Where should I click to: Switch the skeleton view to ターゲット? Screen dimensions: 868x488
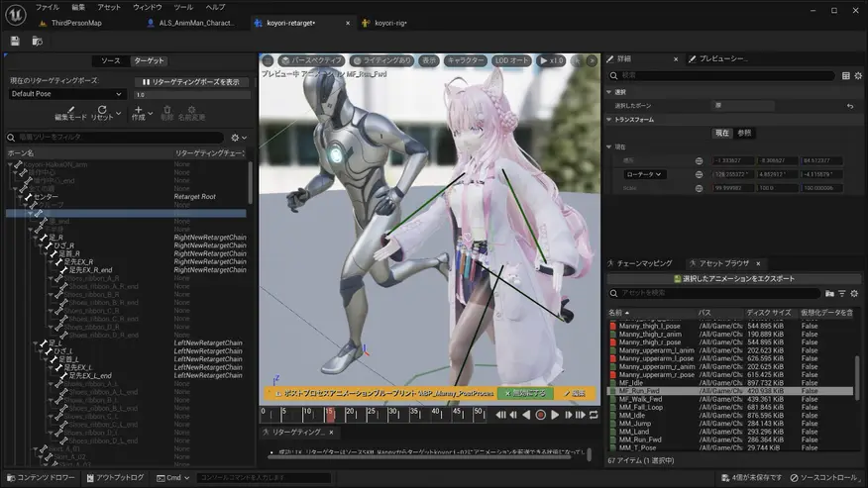click(x=149, y=60)
